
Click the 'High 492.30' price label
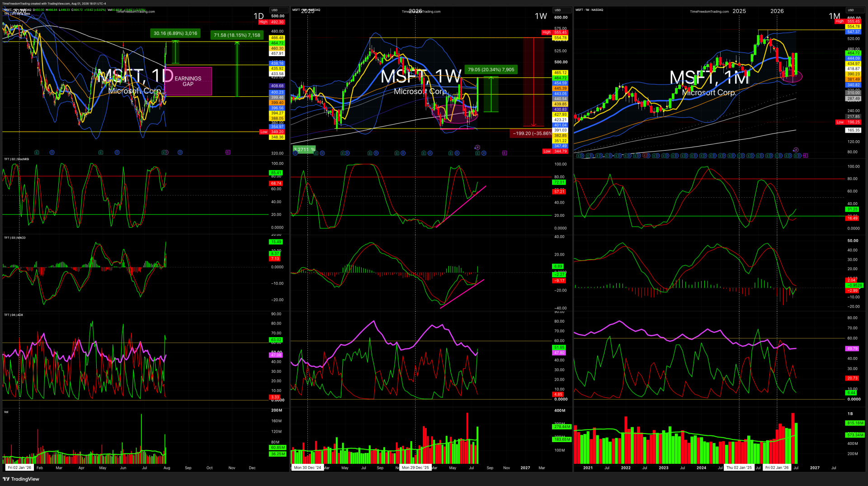[x=272, y=22]
